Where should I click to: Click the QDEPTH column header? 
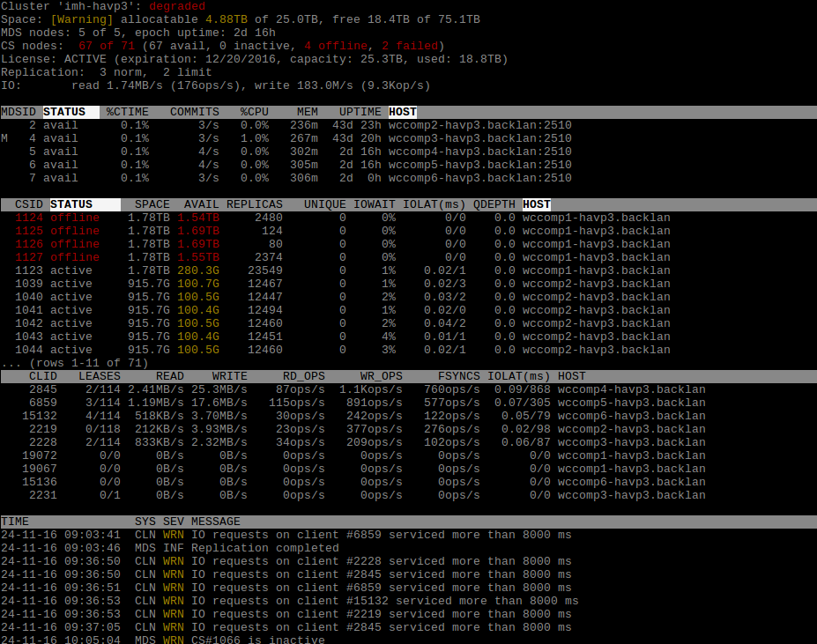pos(494,204)
